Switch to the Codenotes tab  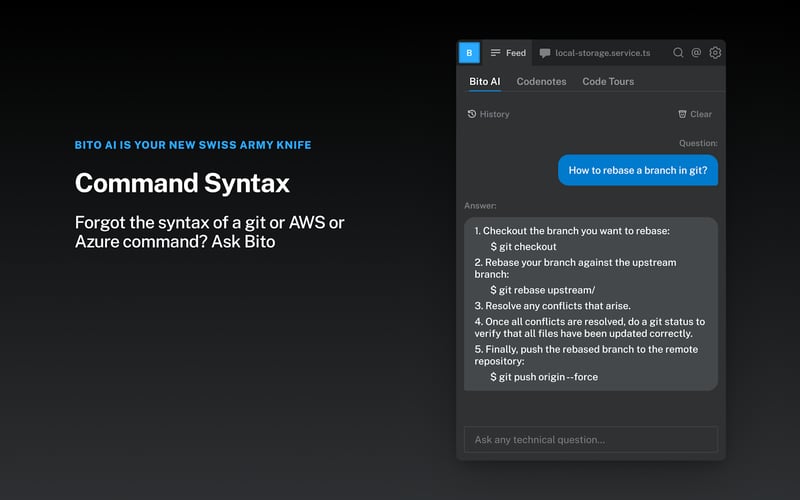[x=541, y=82]
